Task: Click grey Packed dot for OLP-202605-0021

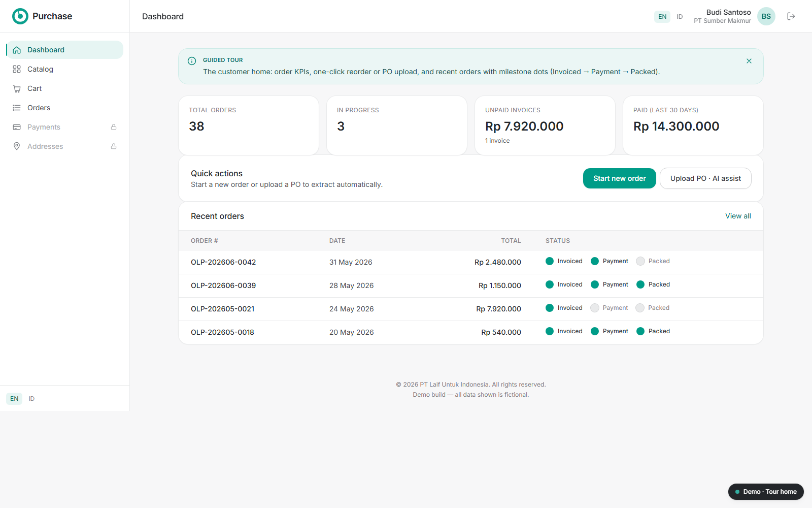Action: (640, 308)
